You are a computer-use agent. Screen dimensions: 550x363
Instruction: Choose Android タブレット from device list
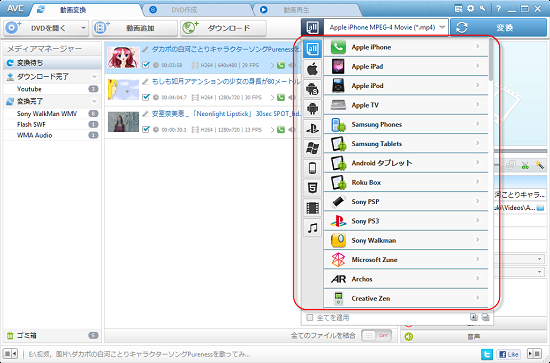(x=406, y=163)
